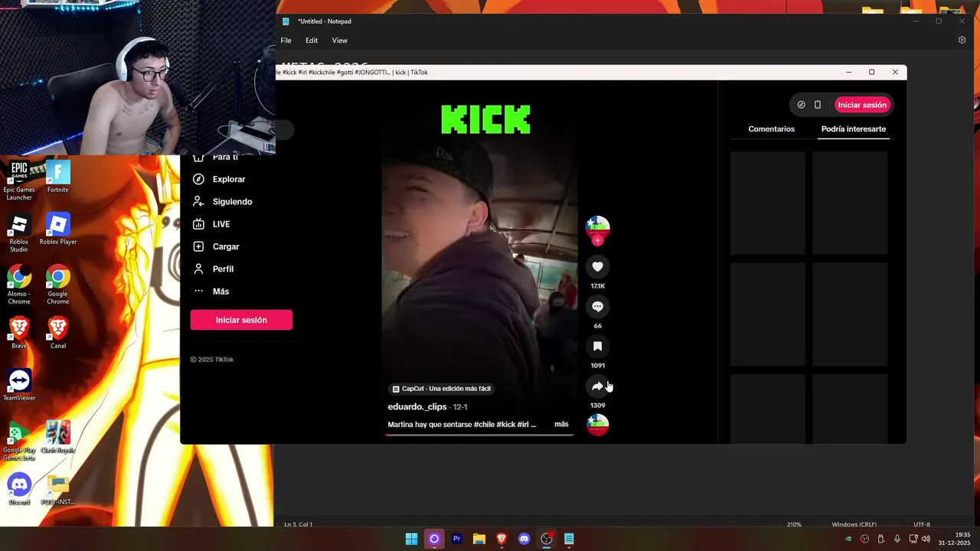The width and height of the screenshot is (980, 551).
Task: Click the OBS icon in the taskbar
Action: click(x=547, y=539)
